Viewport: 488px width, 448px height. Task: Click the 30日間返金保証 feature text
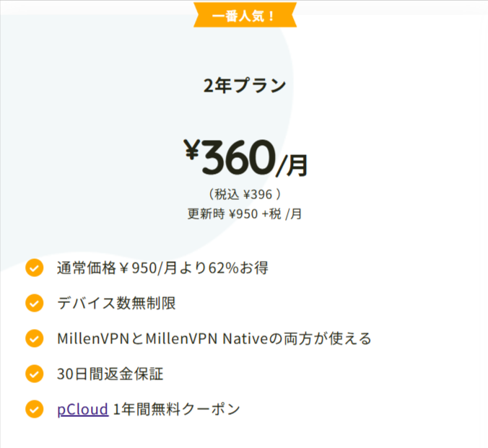click(110, 374)
